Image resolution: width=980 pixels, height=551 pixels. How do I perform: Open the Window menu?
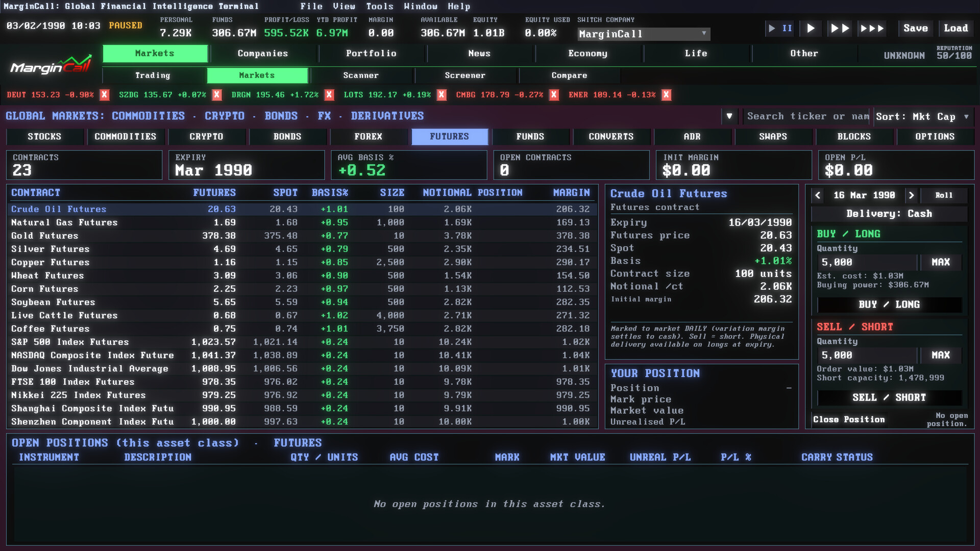(421, 6)
